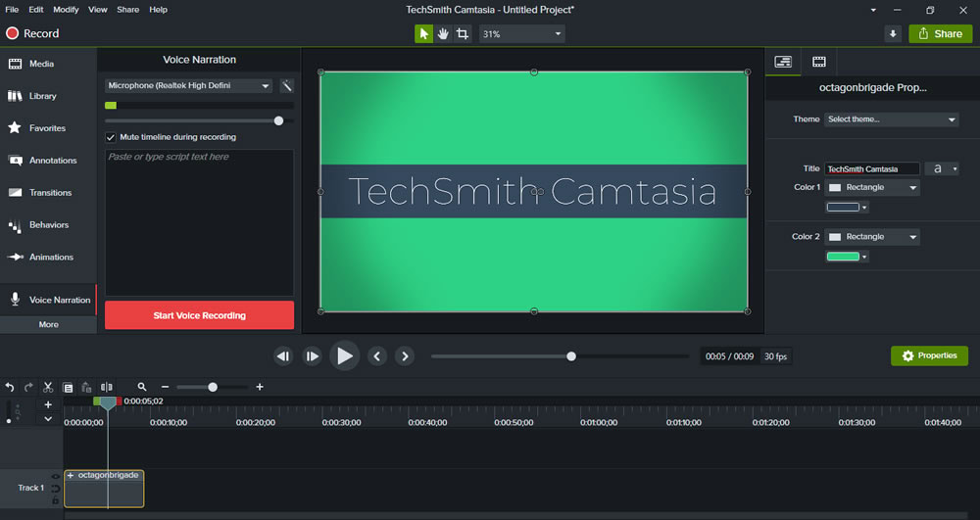Click the timeline zoom slider handle
This screenshot has height=520, width=980.
pyautogui.click(x=213, y=387)
